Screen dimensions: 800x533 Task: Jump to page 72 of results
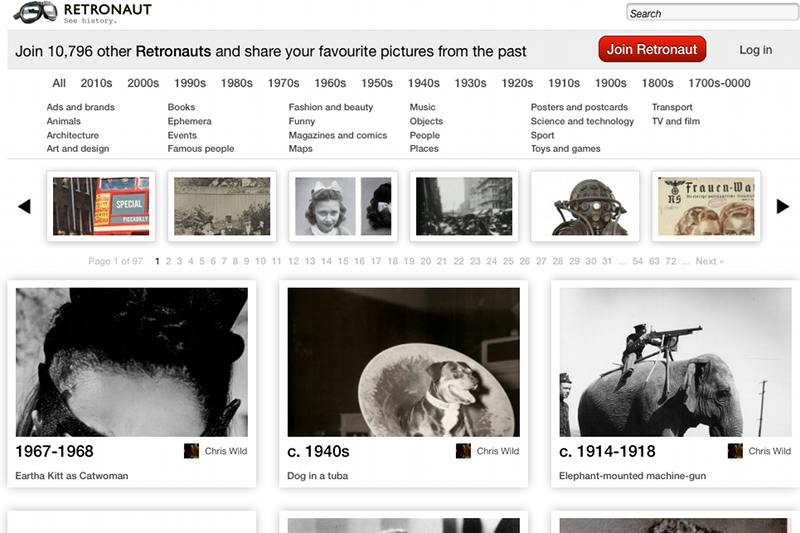670,261
